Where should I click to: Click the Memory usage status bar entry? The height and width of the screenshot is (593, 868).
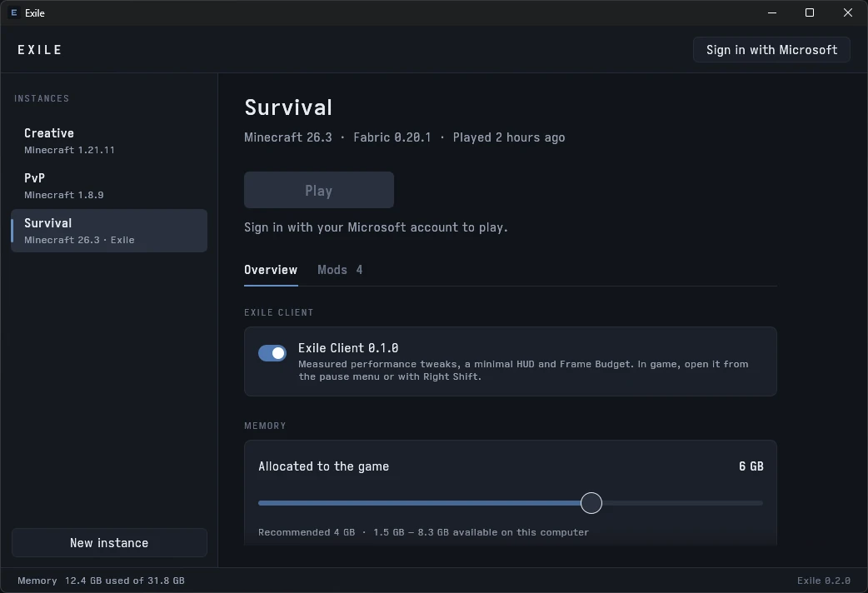[101, 581]
